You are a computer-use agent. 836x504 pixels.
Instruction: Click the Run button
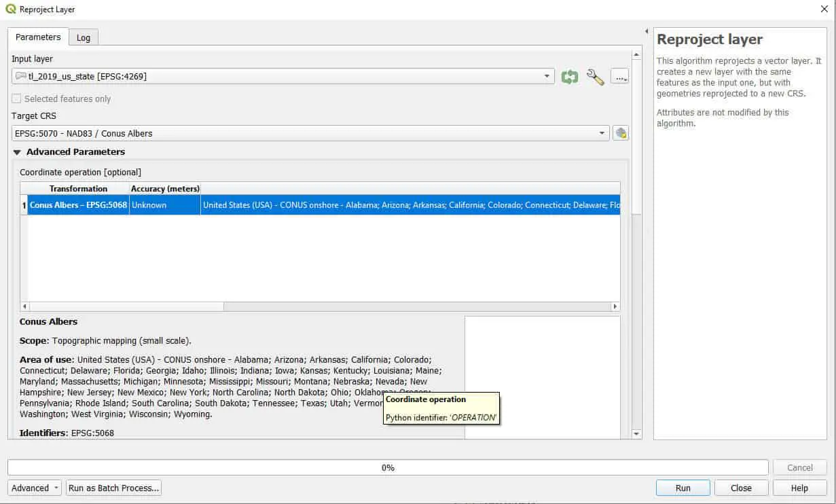tap(683, 488)
